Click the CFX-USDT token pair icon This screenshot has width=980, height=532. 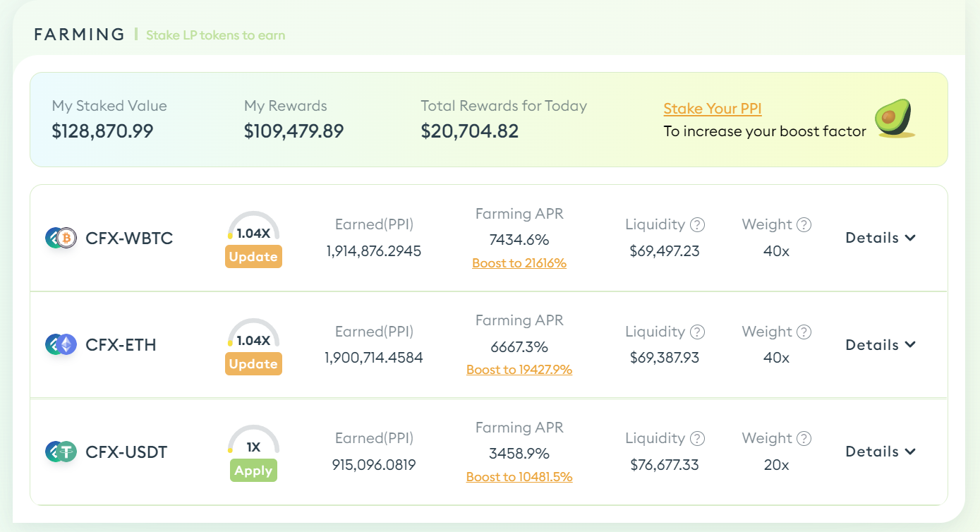pos(61,452)
